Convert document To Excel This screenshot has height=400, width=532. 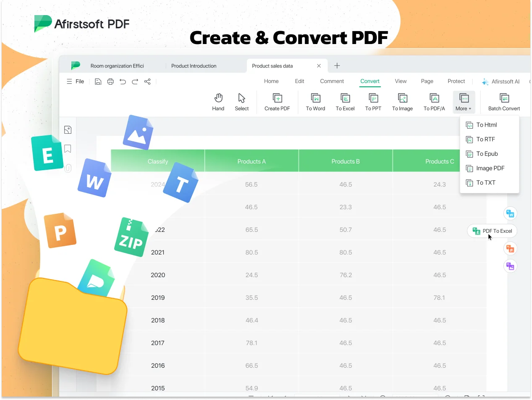coord(345,102)
